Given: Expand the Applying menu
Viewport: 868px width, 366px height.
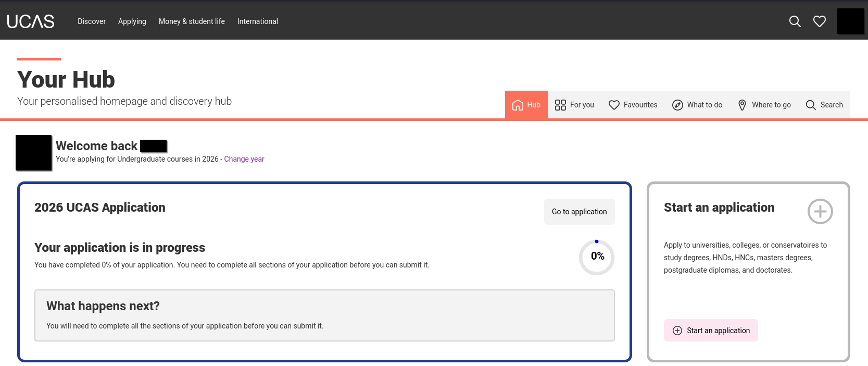Looking at the screenshot, I should point(132,21).
